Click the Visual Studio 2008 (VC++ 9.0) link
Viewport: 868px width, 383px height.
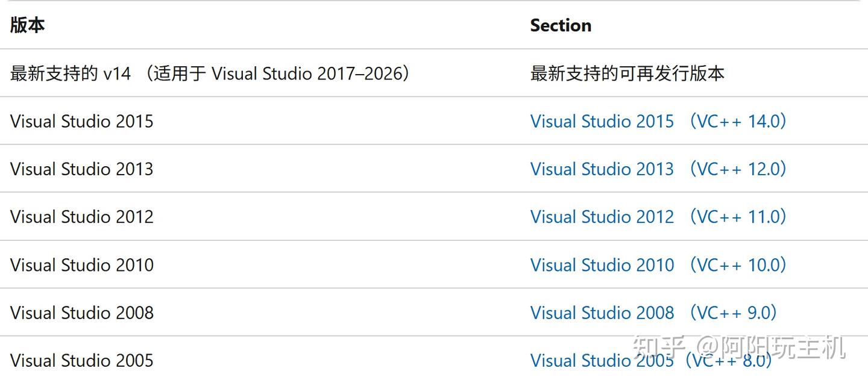[x=654, y=313]
